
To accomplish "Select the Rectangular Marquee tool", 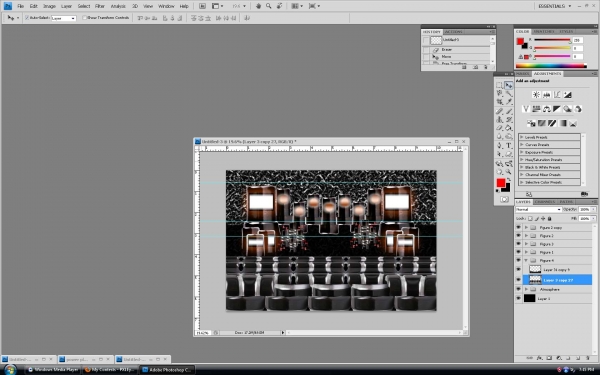I will coord(499,85).
